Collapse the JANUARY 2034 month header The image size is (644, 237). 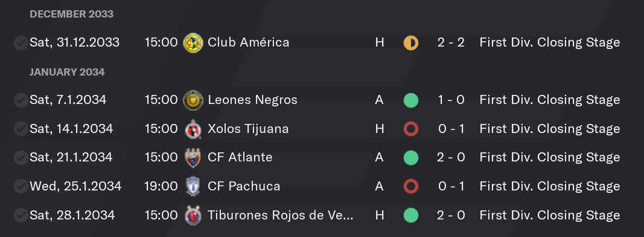pyautogui.click(x=67, y=72)
